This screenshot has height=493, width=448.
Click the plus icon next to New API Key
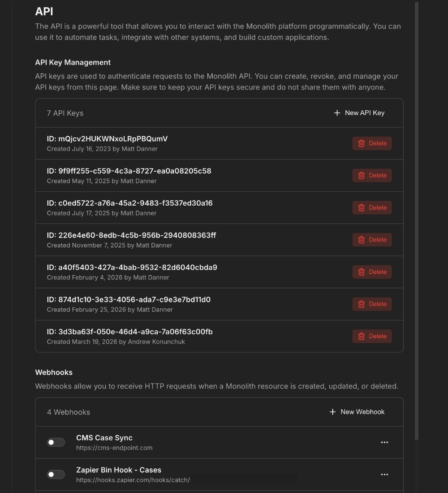click(x=336, y=113)
